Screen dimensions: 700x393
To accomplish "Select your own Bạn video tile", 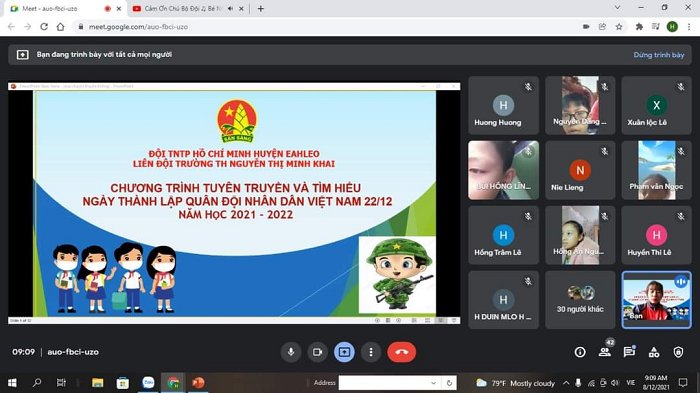I will [x=656, y=300].
